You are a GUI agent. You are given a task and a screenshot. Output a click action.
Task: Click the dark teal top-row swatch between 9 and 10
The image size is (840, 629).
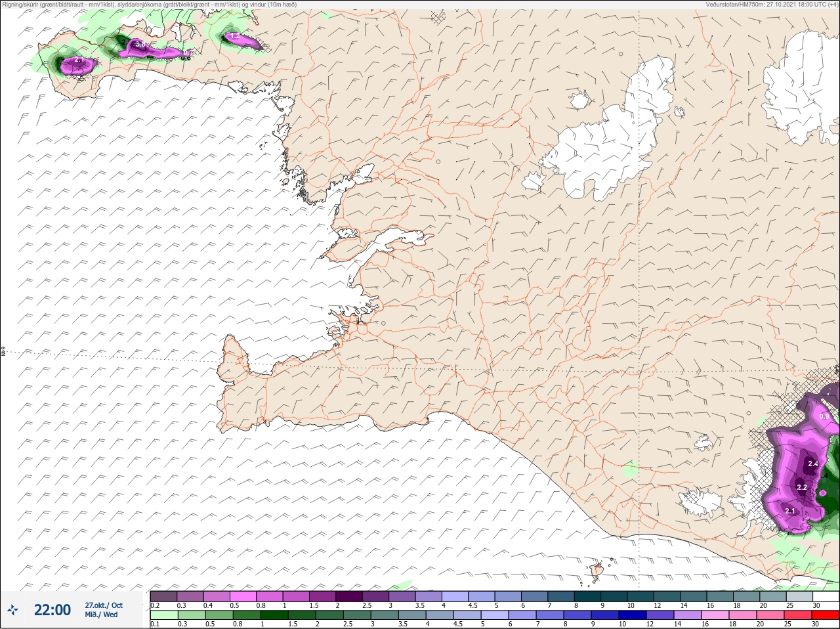point(614,596)
